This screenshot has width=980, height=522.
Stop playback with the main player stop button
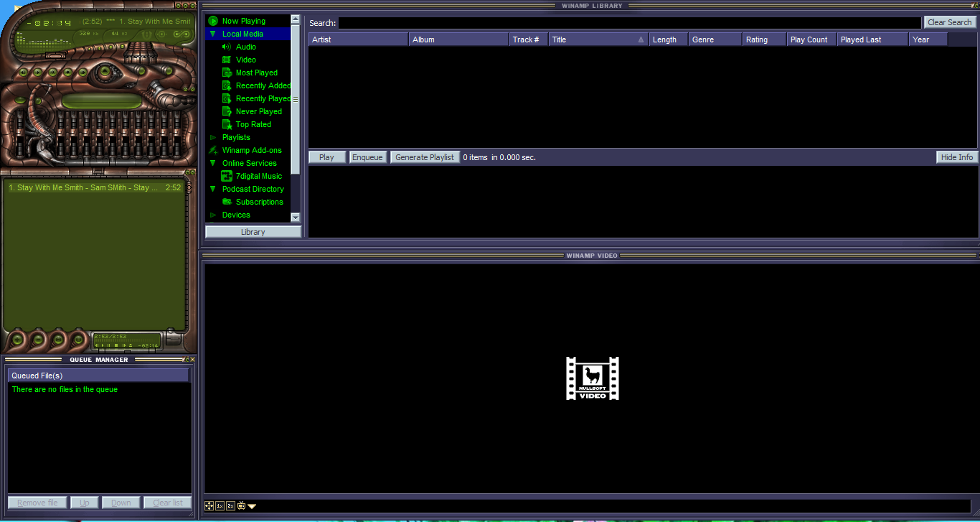click(x=67, y=72)
